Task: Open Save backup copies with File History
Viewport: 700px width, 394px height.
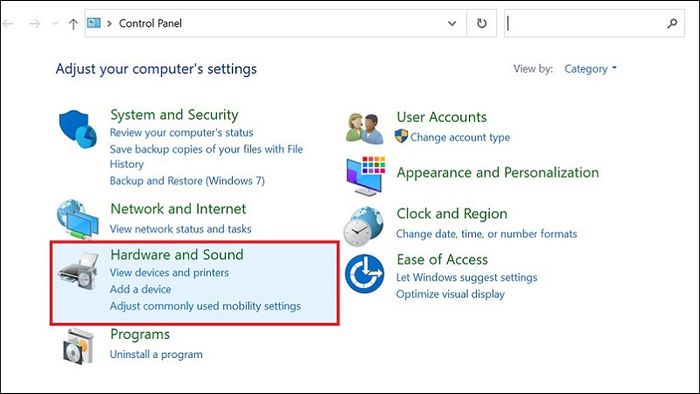Action: [x=206, y=157]
